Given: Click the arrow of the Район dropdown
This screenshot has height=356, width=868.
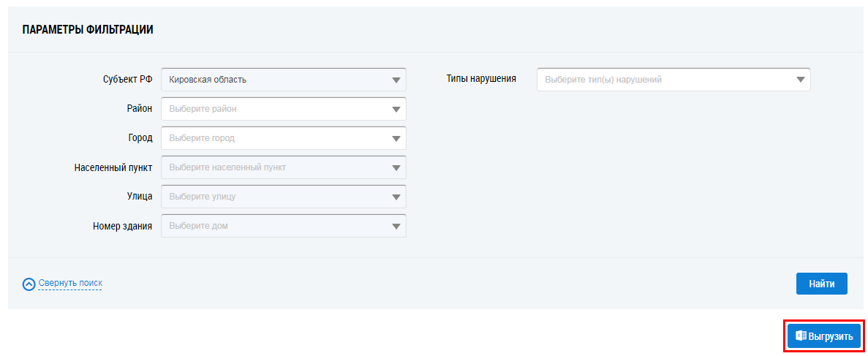Looking at the screenshot, I should [396, 109].
